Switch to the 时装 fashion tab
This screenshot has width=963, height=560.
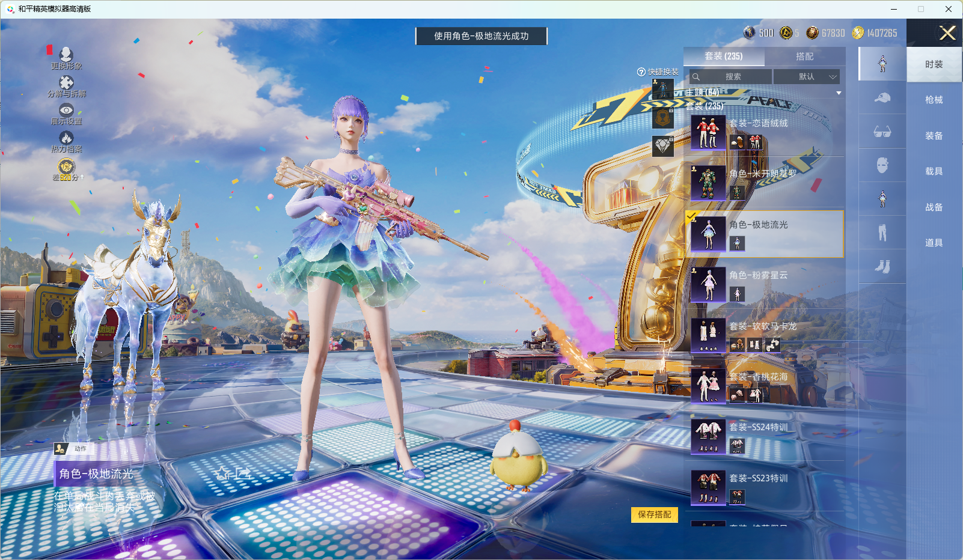pyautogui.click(x=934, y=64)
